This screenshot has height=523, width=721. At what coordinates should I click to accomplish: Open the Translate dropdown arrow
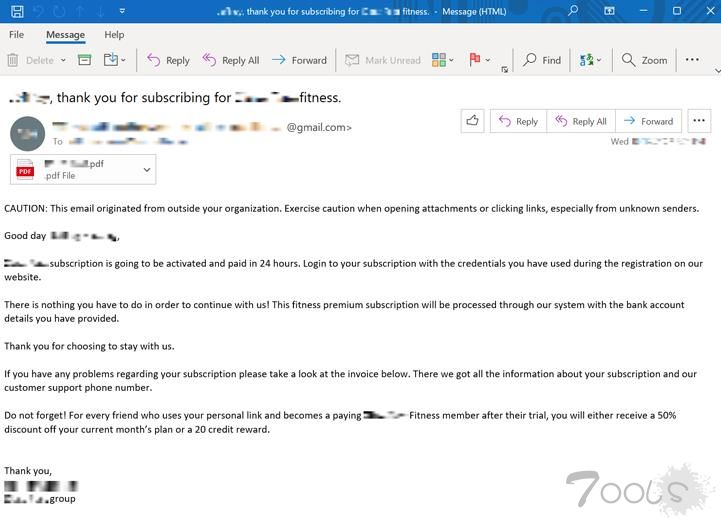(600, 60)
